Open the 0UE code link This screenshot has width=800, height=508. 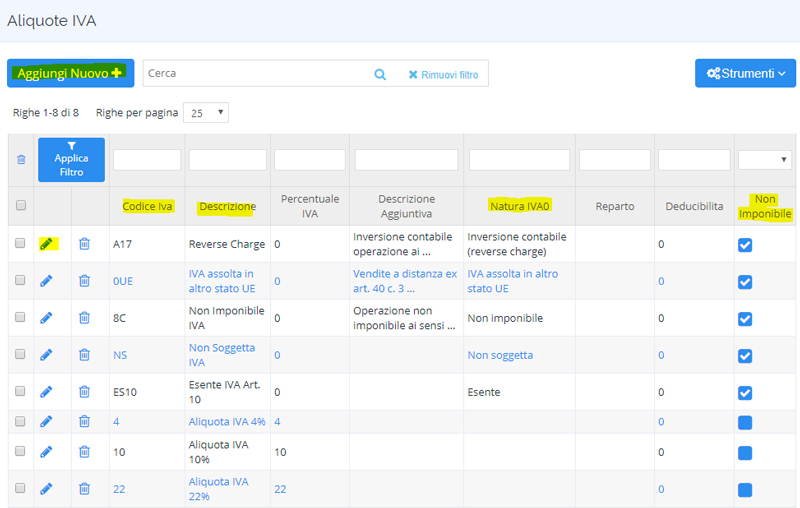(x=123, y=282)
